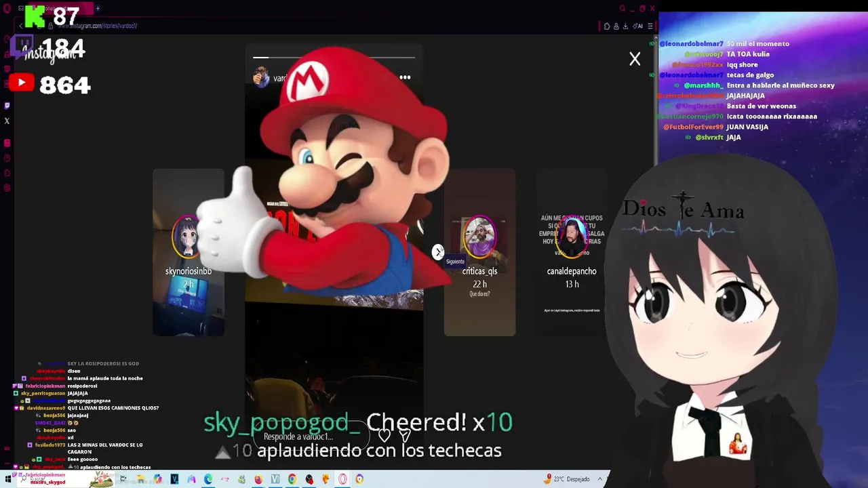Open skynoriosinbo's story thumbnail
This screenshot has width=868, height=488.
189,252
